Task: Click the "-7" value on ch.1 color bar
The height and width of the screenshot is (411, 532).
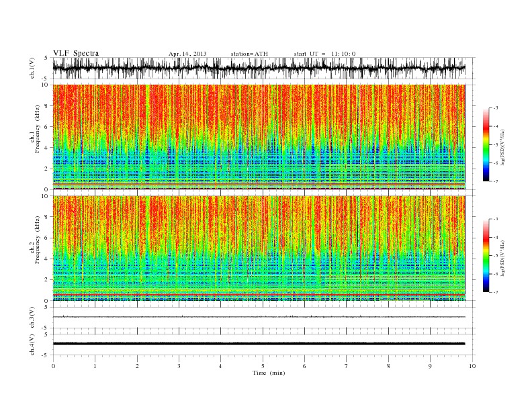Action: pyautogui.click(x=496, y=181)
